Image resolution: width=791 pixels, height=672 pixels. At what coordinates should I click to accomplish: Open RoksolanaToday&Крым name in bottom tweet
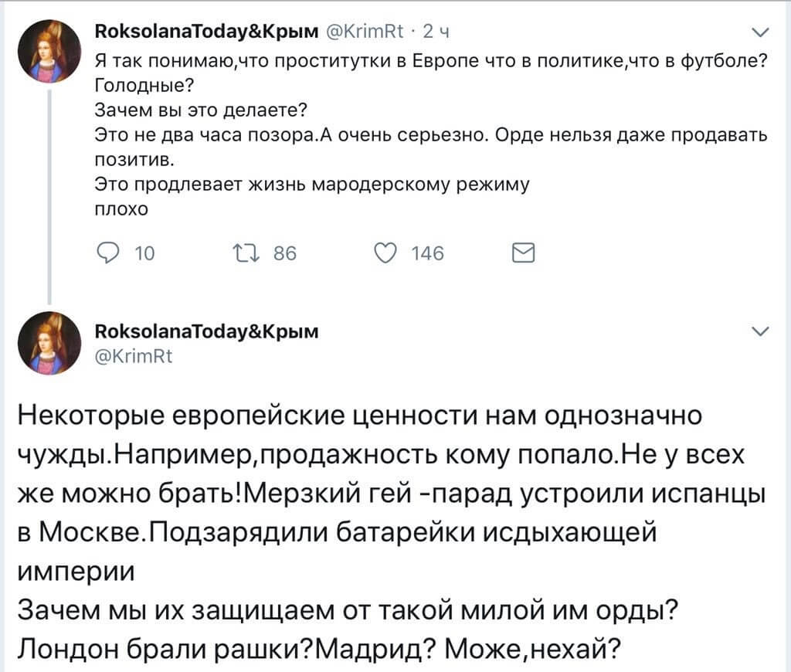pos(205,331)
